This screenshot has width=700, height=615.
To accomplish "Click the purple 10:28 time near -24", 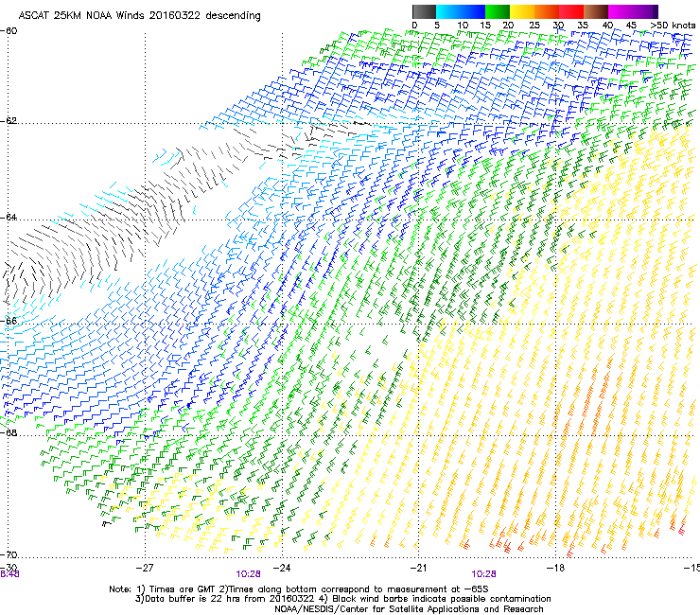I will pyautogui.click(x=248, y=574).
